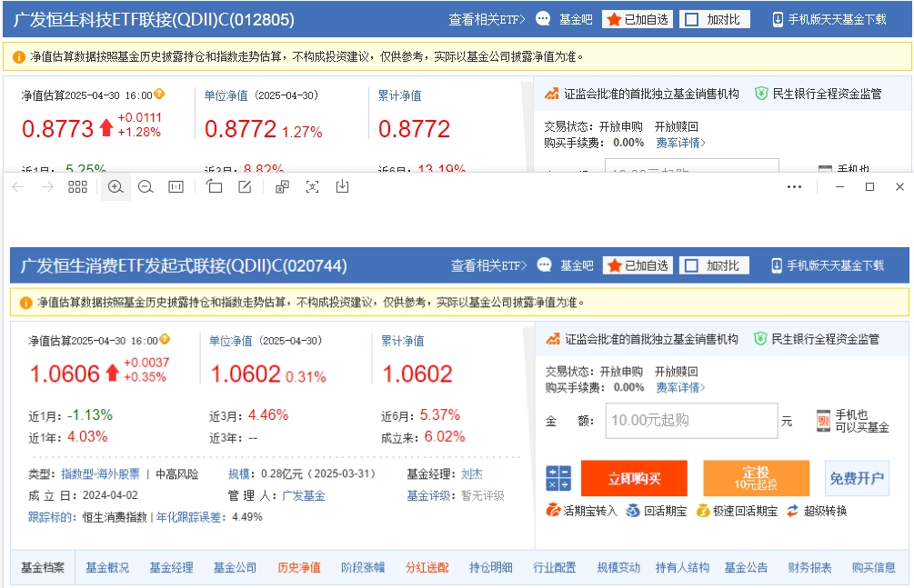
Task: Click the 广发基金 manager company link
Action: 304,496
